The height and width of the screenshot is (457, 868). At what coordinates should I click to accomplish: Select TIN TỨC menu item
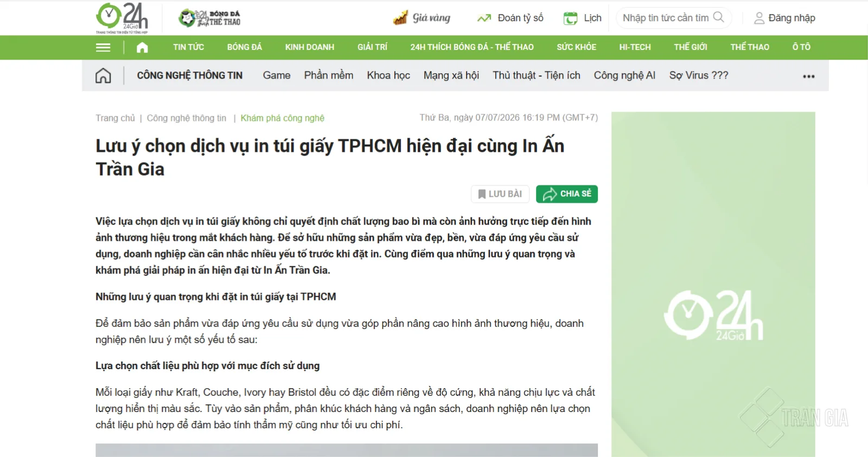[188, 47]
